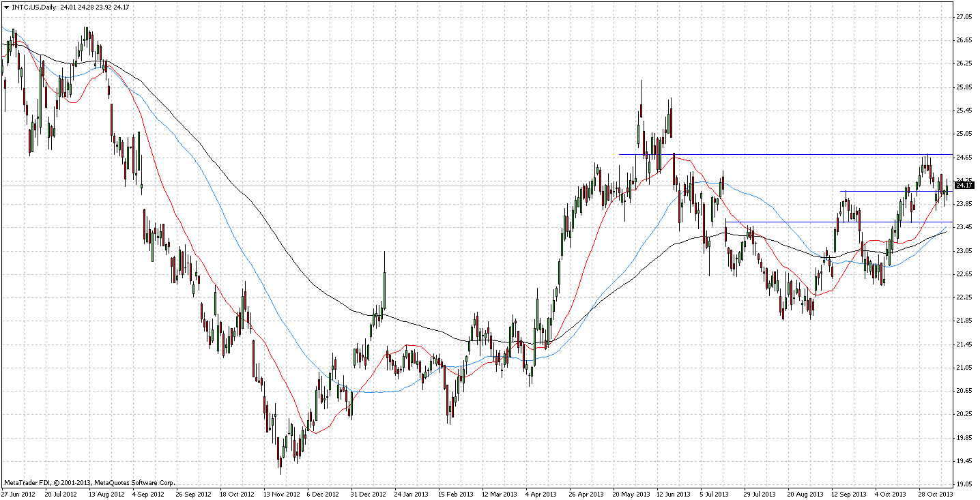This screenshot has width=980, height=500.
Task: Click the 27.05 price axis label
Action: 964,16
